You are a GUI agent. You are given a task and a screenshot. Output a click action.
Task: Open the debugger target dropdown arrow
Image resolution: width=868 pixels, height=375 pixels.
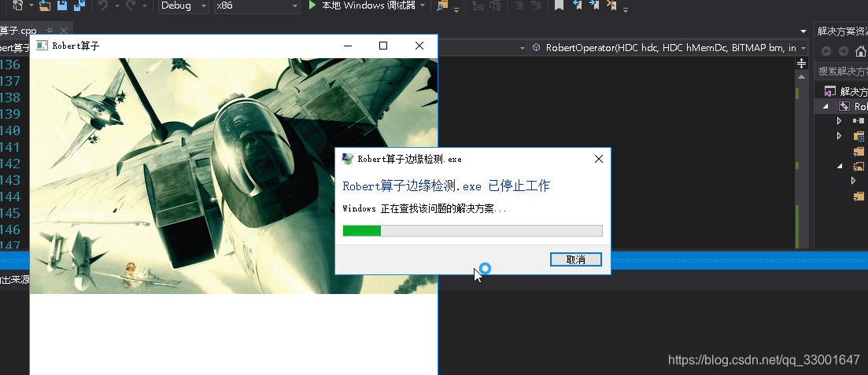click(x=423, y=6)
